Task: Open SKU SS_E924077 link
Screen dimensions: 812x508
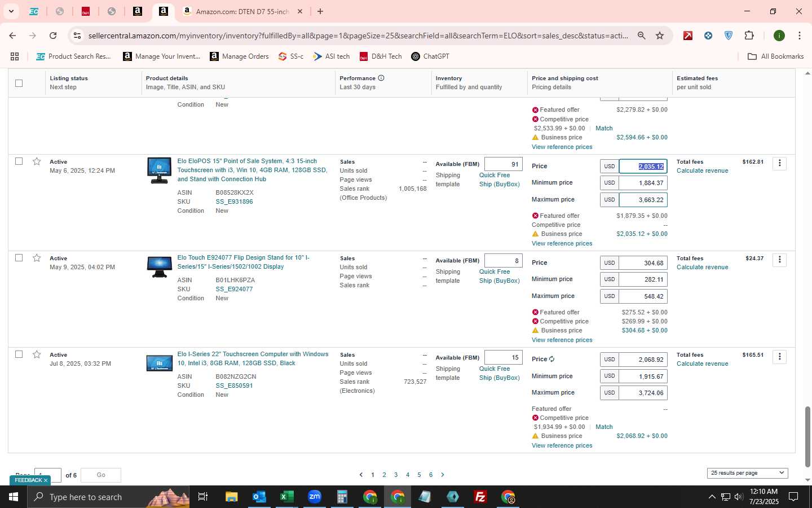Action: coord(234,289)
